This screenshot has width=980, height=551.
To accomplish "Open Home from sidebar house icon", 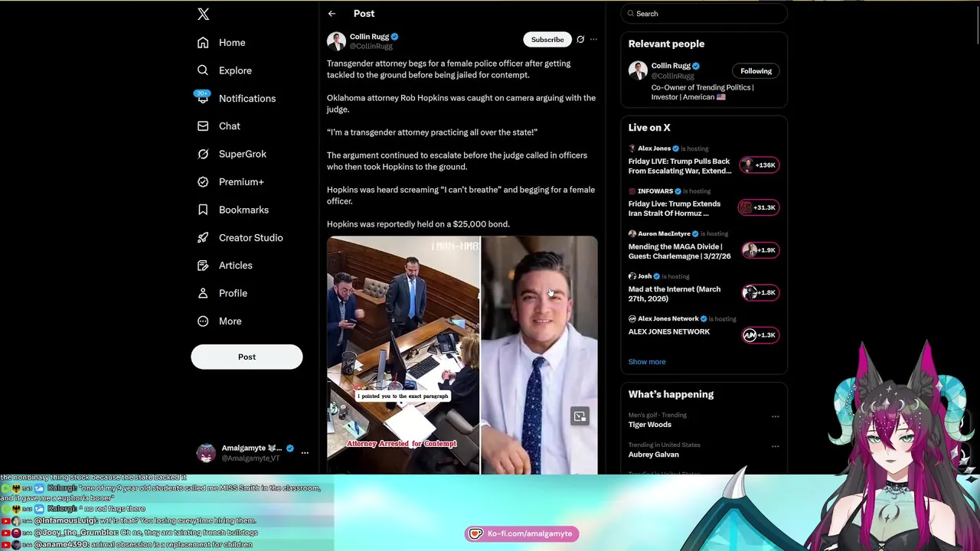I will click(203, 43).
